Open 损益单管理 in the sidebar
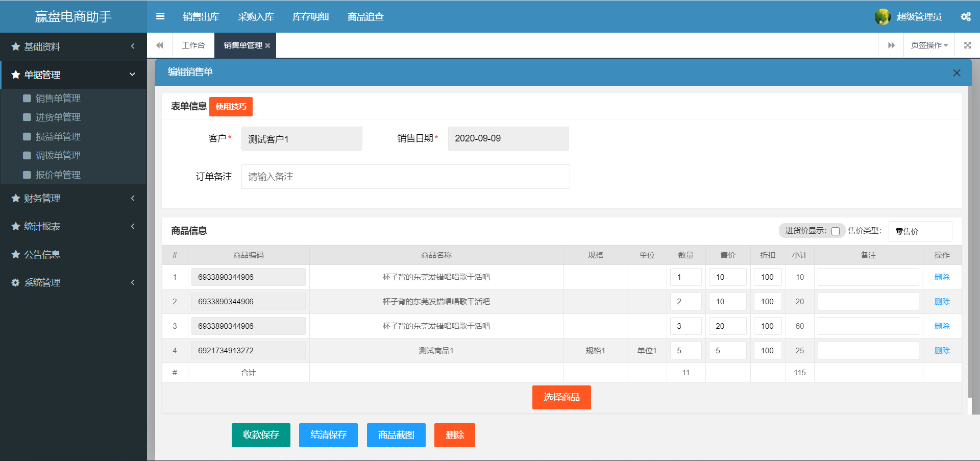 (58, 136)
